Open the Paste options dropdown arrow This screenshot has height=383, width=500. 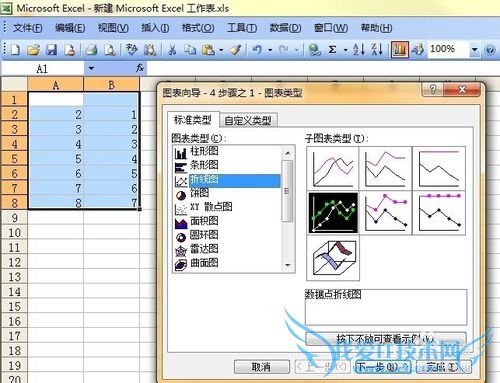[221, 51]
